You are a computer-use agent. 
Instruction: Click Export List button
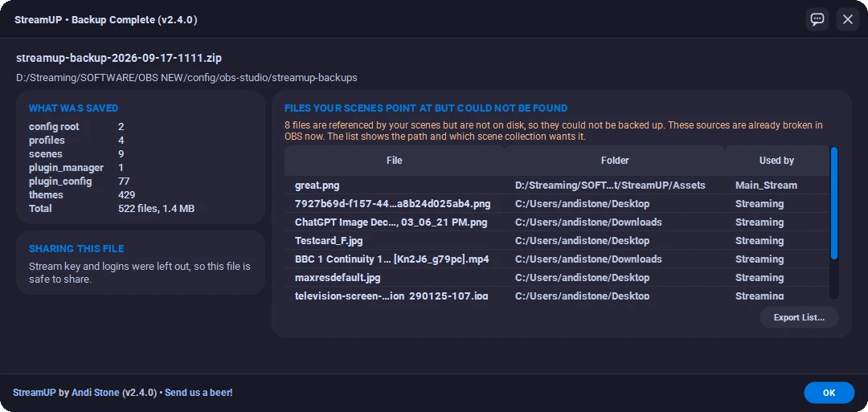(799, 317)
